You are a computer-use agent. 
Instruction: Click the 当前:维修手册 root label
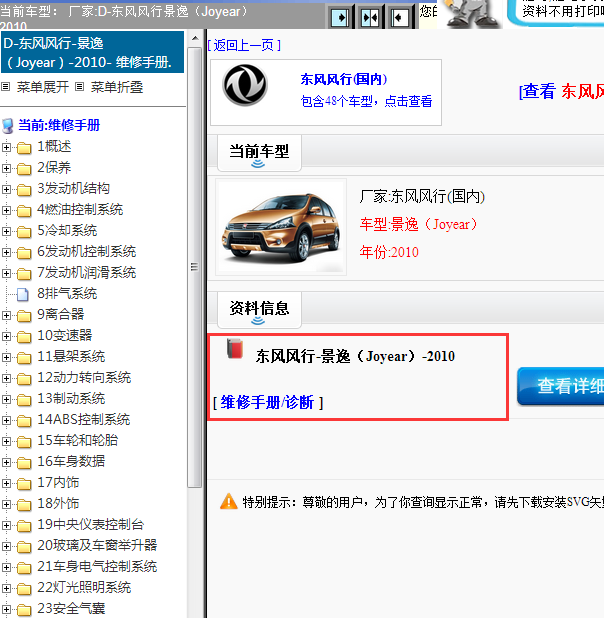click(x=59, y=125)
